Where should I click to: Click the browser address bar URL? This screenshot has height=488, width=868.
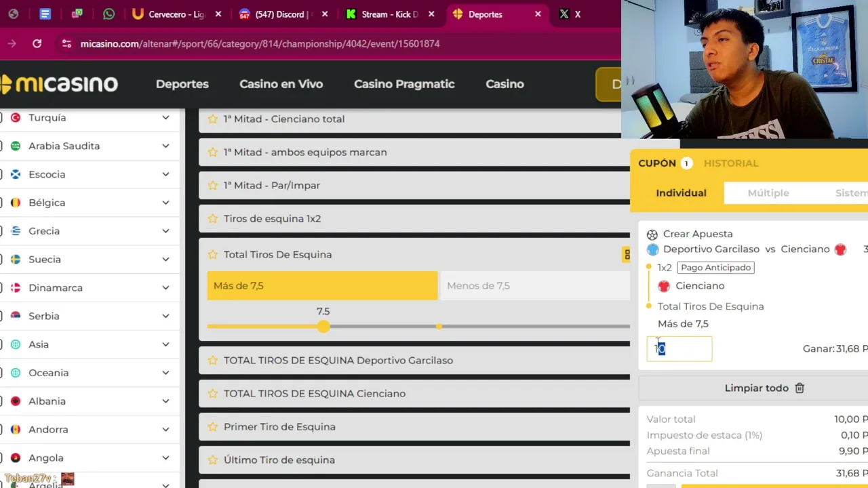(x=260, y=43)
